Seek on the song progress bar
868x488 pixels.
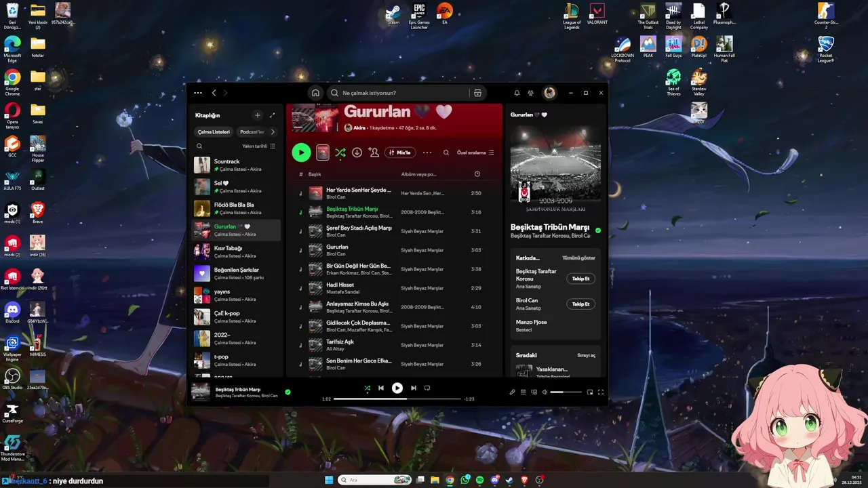point(397,399)
